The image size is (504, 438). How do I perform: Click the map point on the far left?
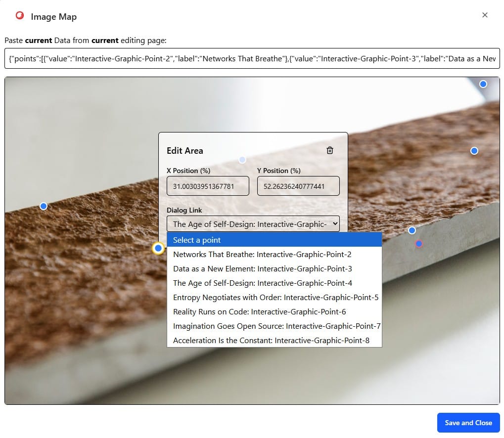click(x=44, y=206)
